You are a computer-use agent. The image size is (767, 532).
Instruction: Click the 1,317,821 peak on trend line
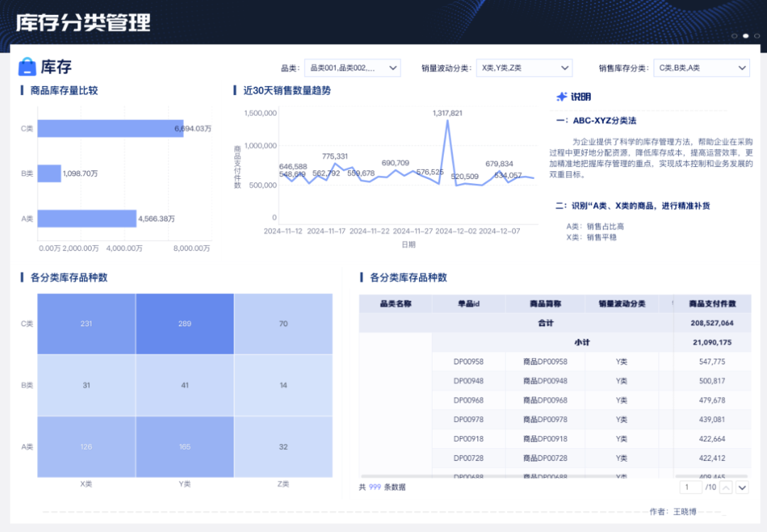click(x=447, y=121)
